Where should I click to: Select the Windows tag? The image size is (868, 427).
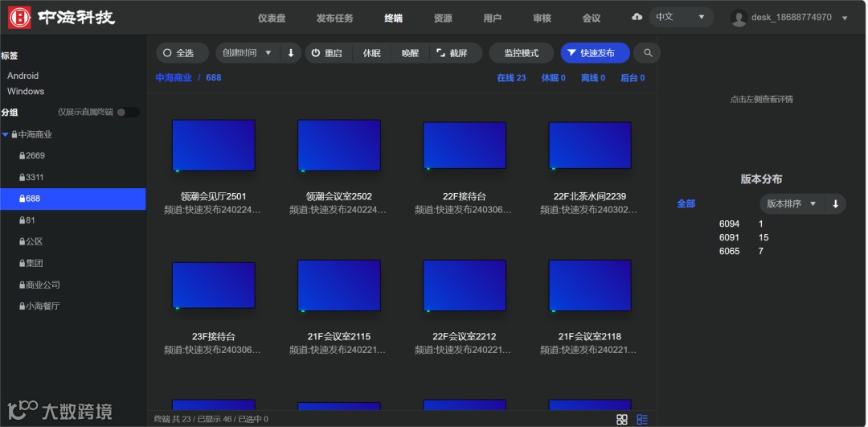[x=26, y=92]
